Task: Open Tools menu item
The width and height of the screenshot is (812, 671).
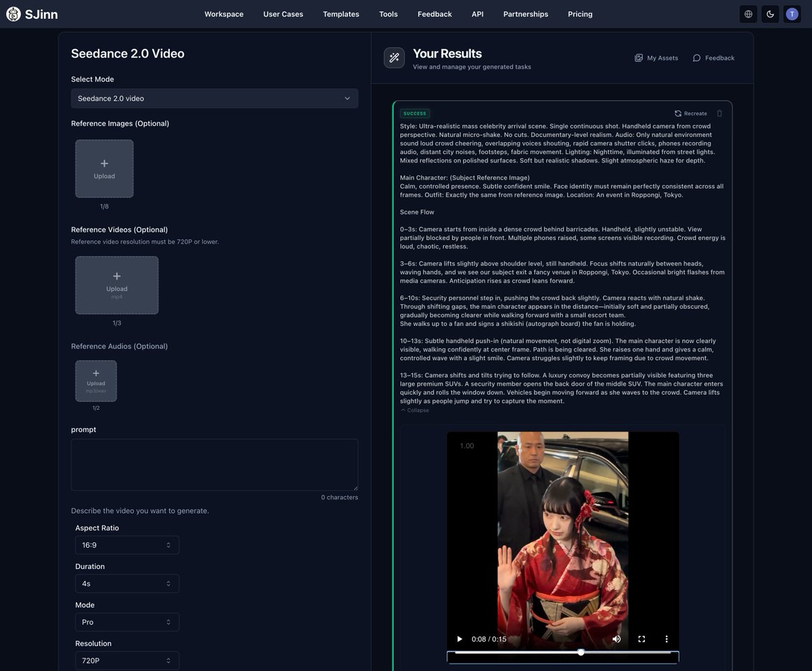Action: point(388,14)
